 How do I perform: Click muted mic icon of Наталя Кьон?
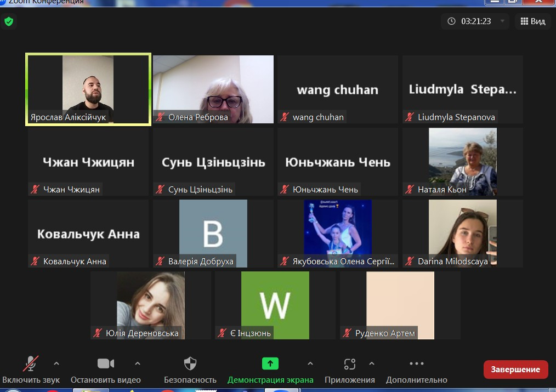pyautogui.click(x=410, y=189)
